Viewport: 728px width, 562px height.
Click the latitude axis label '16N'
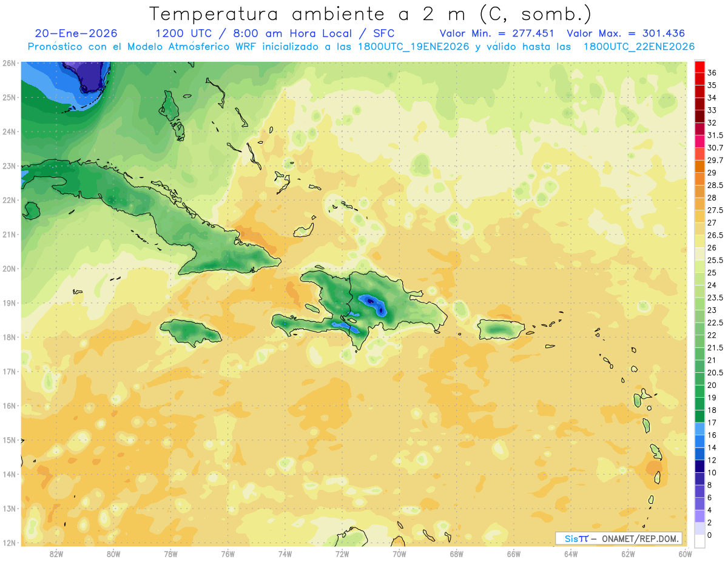click(8, 406)
